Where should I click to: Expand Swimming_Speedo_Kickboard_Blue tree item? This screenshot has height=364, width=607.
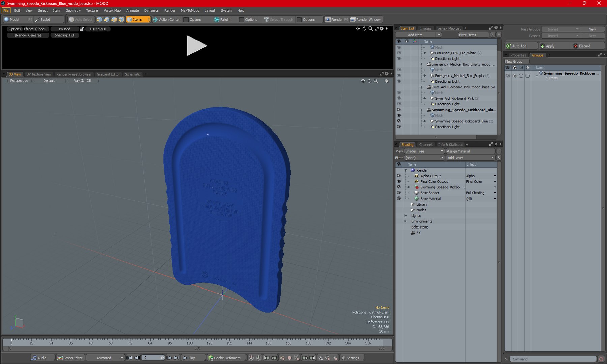coord(425,121)
